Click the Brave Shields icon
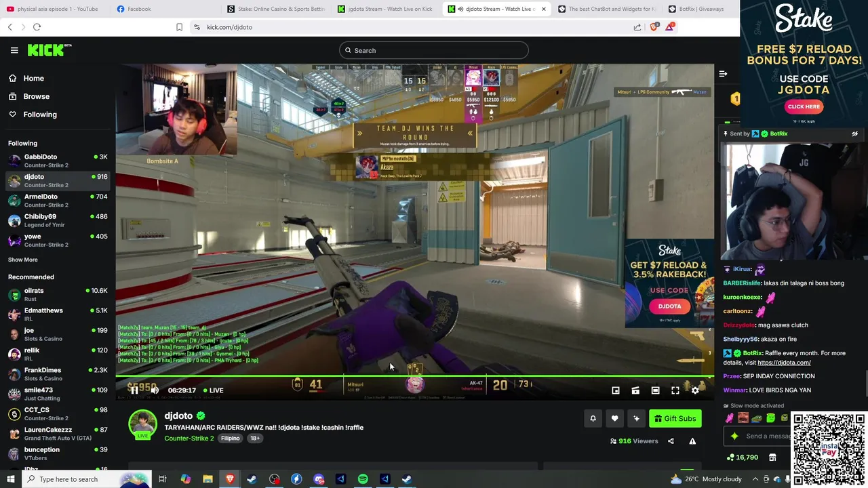The width and height of the screenshot is (868, 488). click(x=654, y=27)
